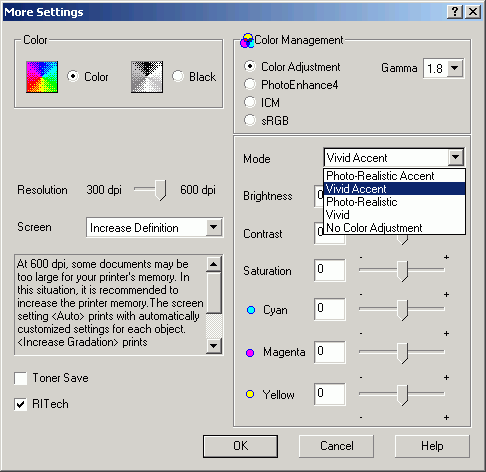Click the question mark help icon in title bar
Viewport: 486px width, 472px height.
click(455, 12)
